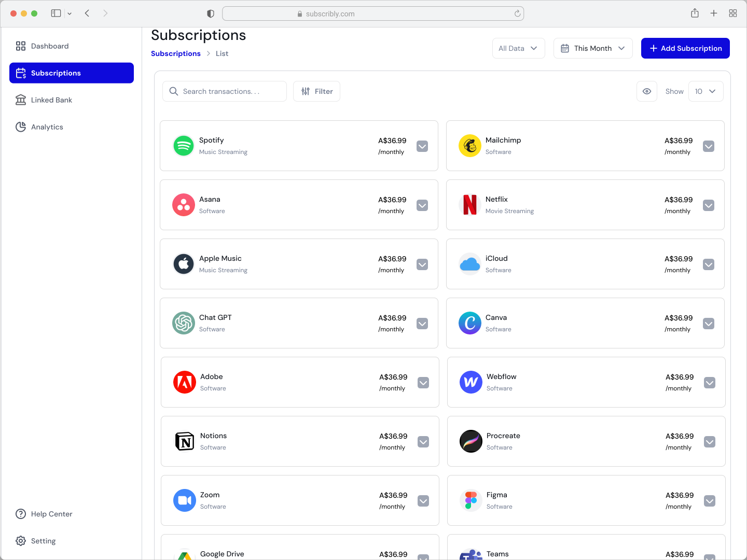Expand the Asana subscription card
This screenshot has height=560, width=747.
coord(422,205)
